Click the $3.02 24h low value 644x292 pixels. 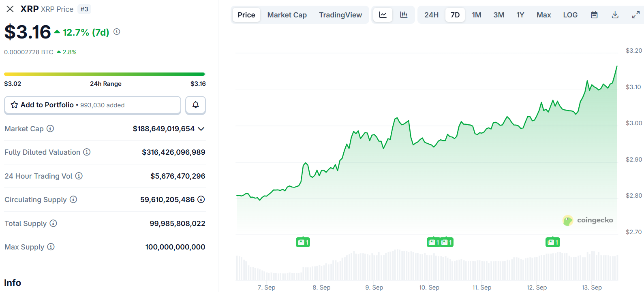click(x=13, y=84)
